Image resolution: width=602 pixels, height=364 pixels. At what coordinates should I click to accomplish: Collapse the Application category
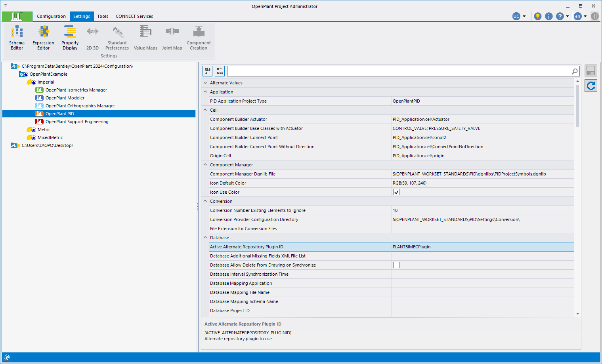point(205,92)
